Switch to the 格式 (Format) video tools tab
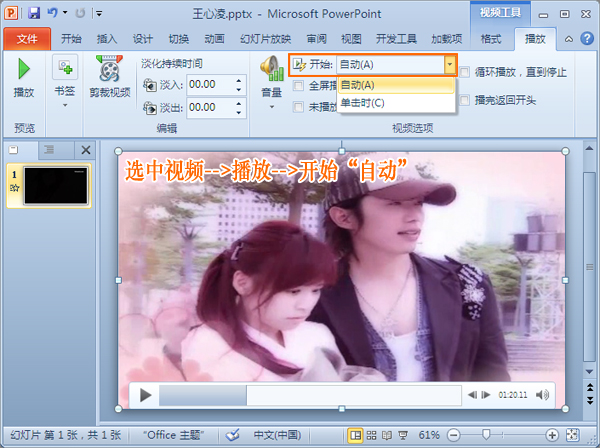This screenshot has width=600, height=448. tap(491, 39)
